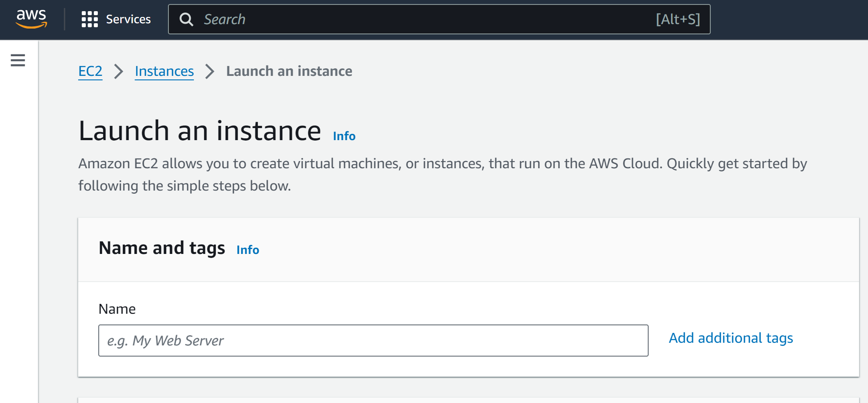Open the Services menu label
868x403 pixels.
pos(128,19)
